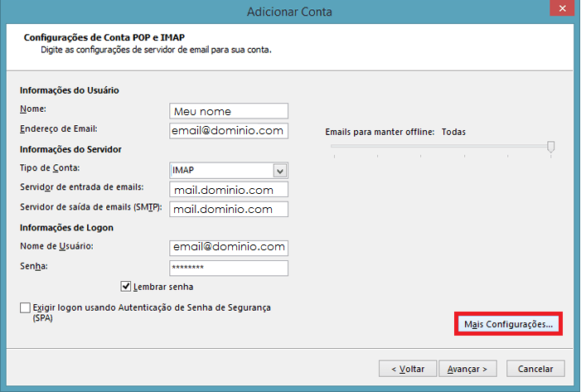Click the Informações de Logon section label
Image resolution: width=581 pixels, height=392 pixels.
[65, 228]
